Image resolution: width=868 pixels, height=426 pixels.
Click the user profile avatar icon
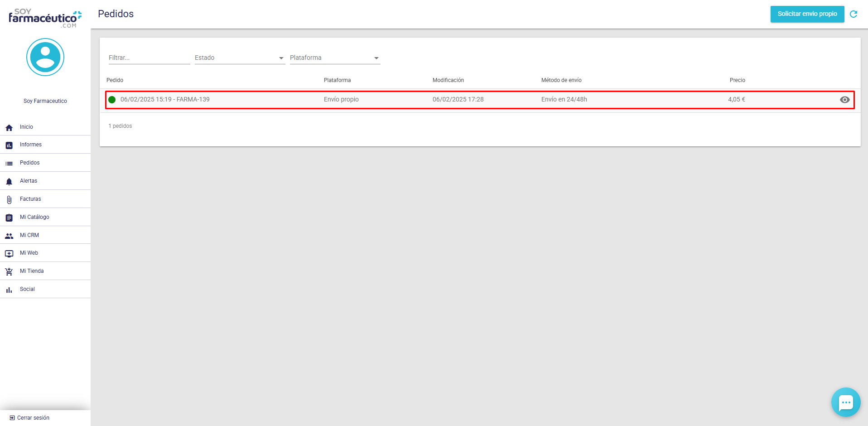pyautogui.click(x=45, y=57)
